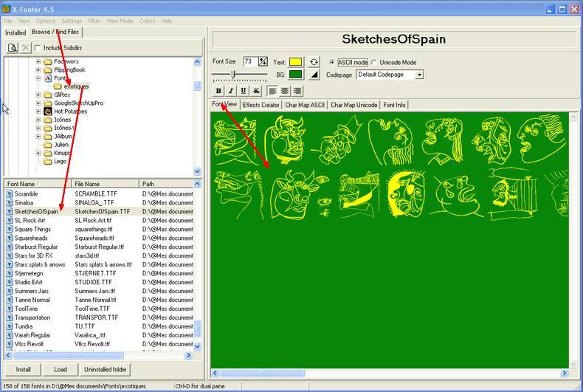Click the swap text and background colors icon
The image size is (583, 392).
(x=314, y=62)
